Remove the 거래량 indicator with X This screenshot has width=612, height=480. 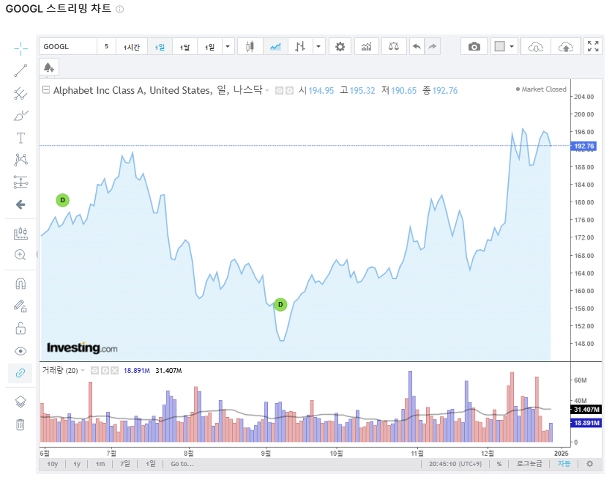pos(114,370)
